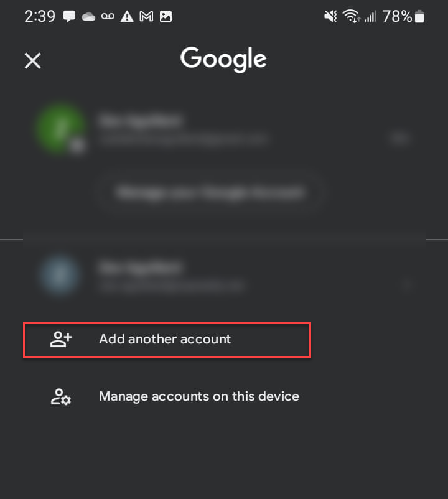The height and width of the screenshot is (499, 448).
Task: Tap the blurred first account name
Action: (x=140, y=121)
